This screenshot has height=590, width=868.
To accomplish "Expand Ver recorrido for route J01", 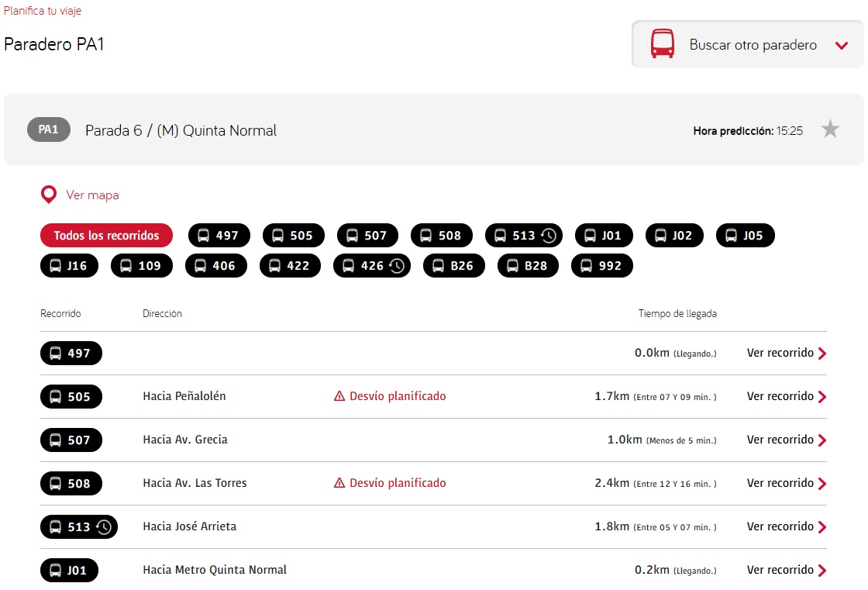I will (780, 570).
